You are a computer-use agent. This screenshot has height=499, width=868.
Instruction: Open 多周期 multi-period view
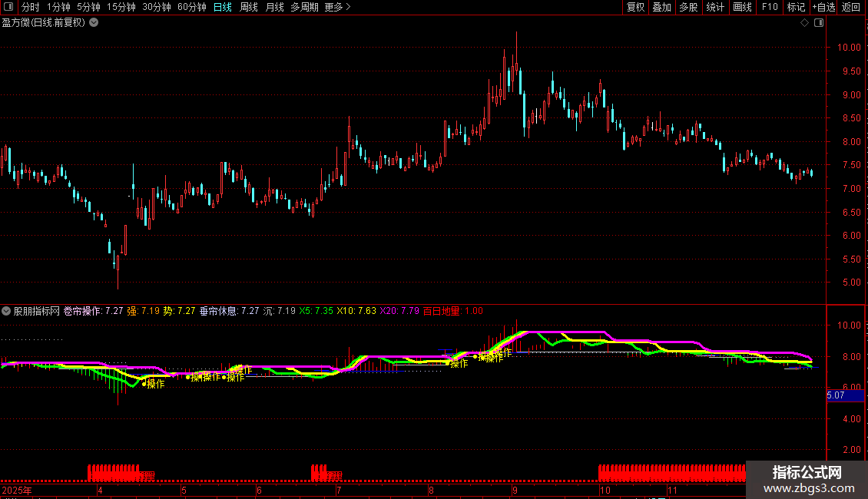tap(304, 7)
